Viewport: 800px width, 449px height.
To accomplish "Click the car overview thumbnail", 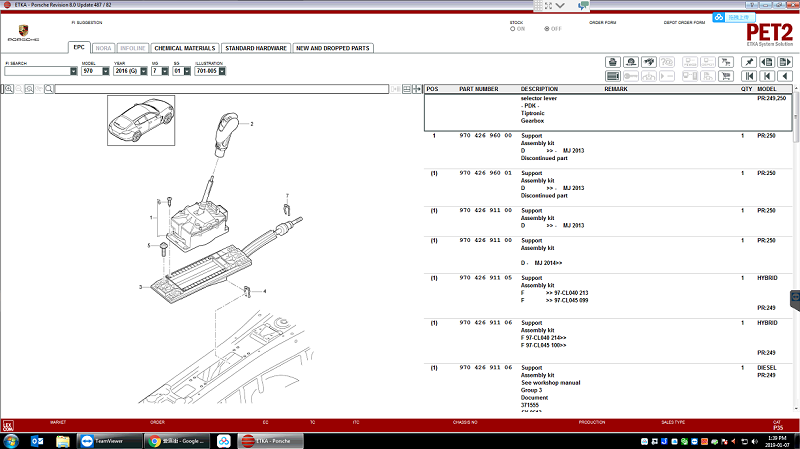I will click(141, 120).
